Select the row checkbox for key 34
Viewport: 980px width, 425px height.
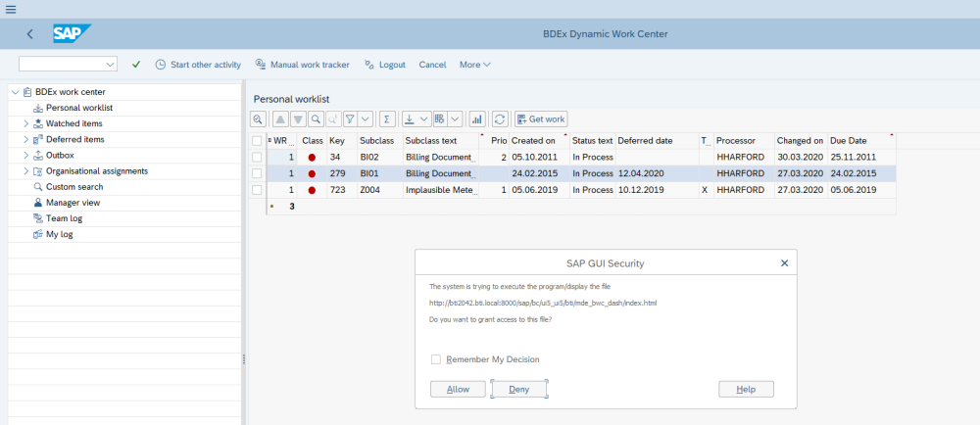pos(257,157)
